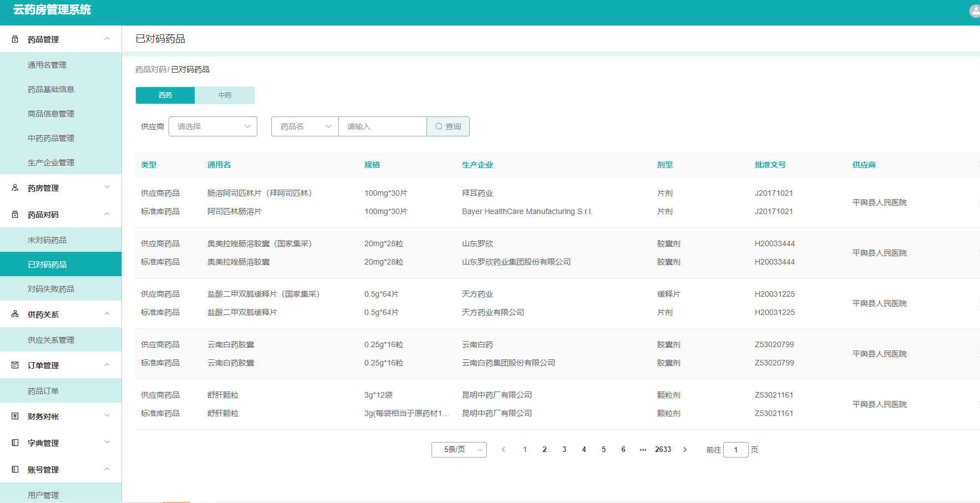The height and width of the screenshot is (503, 980).
Task: Click the 财务对帐 sidebar icon
Action: pos(15,416)
